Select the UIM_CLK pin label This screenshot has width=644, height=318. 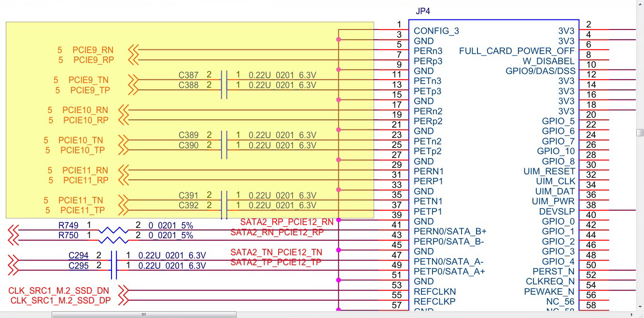click(x=556, y=181)
